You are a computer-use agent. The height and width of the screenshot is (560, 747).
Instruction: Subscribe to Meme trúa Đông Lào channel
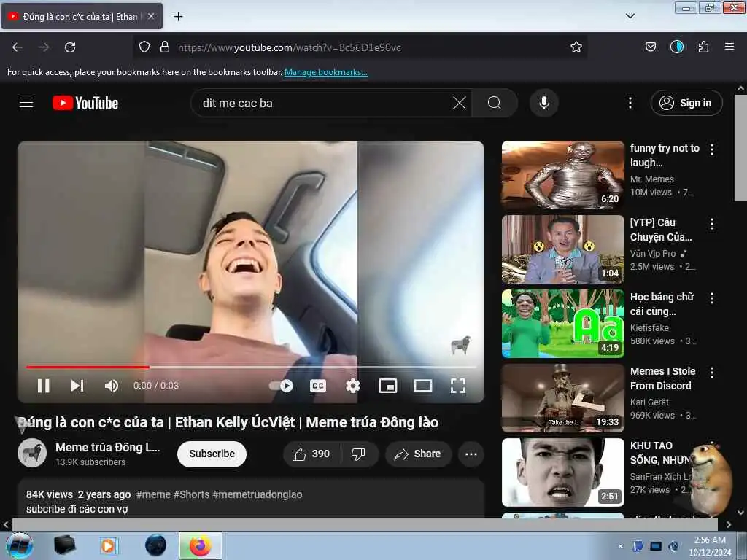pyautogui.click(x=212, y=454)
